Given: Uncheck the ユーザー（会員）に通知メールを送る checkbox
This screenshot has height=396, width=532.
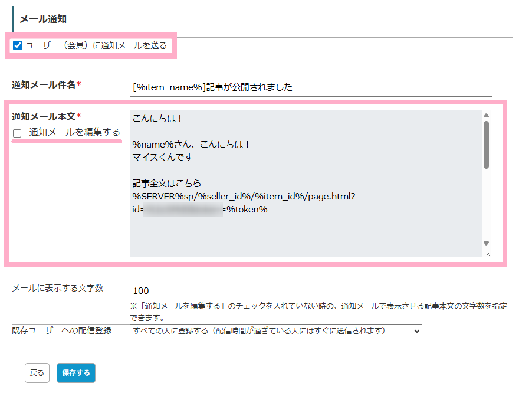Looking at the screenshot, I should (x=18, y=45).
